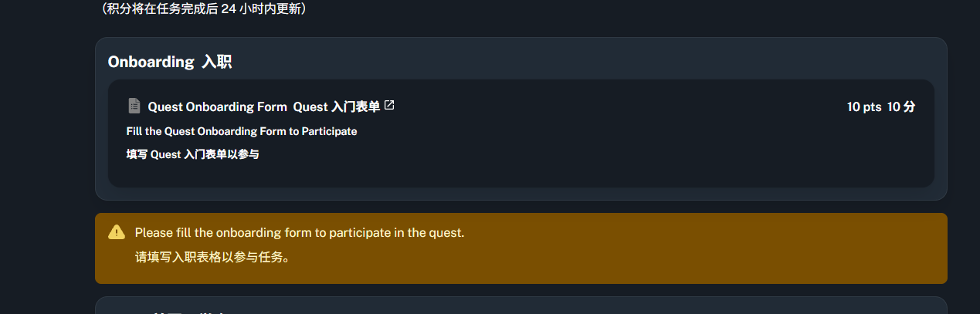Click the note about points updating within 24 小时
The image size is (980, 314).
pyautogui.click(x=204, y=9)
